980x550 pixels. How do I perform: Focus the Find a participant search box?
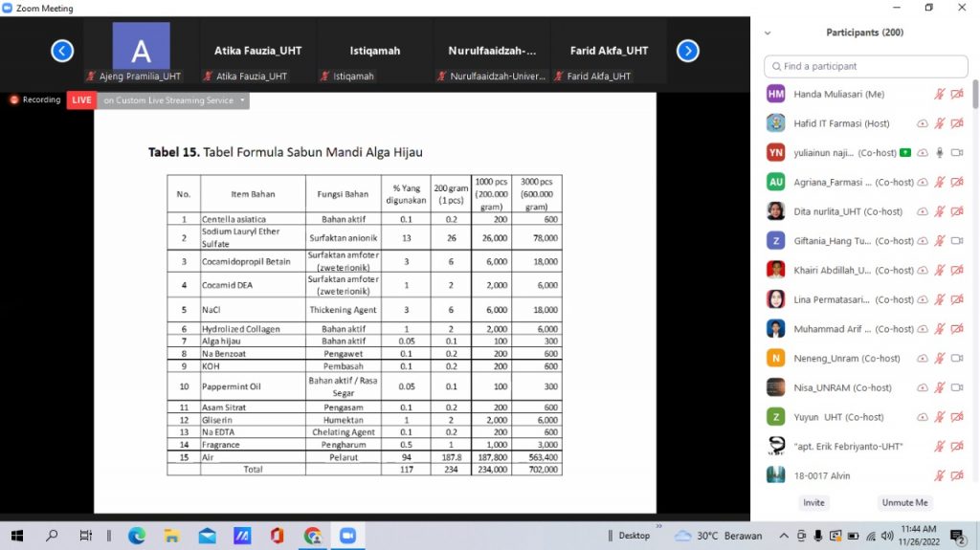click(865, 66)
